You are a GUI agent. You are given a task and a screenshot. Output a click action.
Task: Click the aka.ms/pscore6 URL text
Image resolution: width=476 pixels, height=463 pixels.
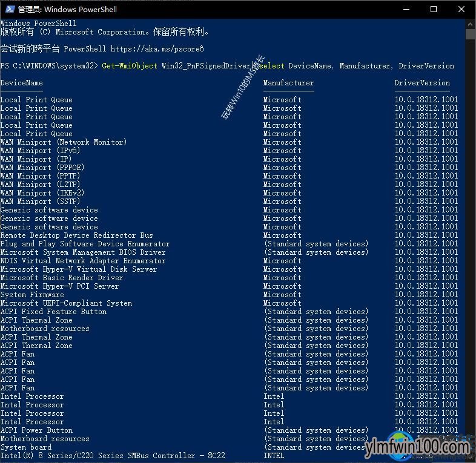click(157, 49)
